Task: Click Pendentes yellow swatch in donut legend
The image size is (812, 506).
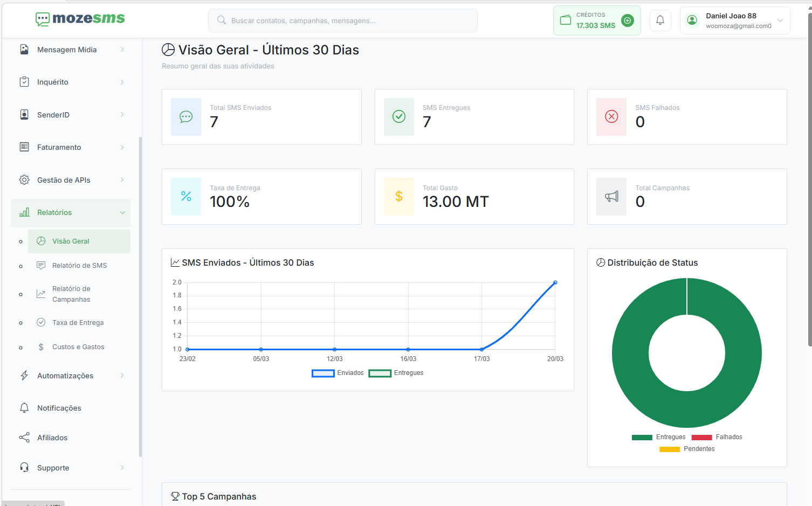Action: (x=670, y=449)
